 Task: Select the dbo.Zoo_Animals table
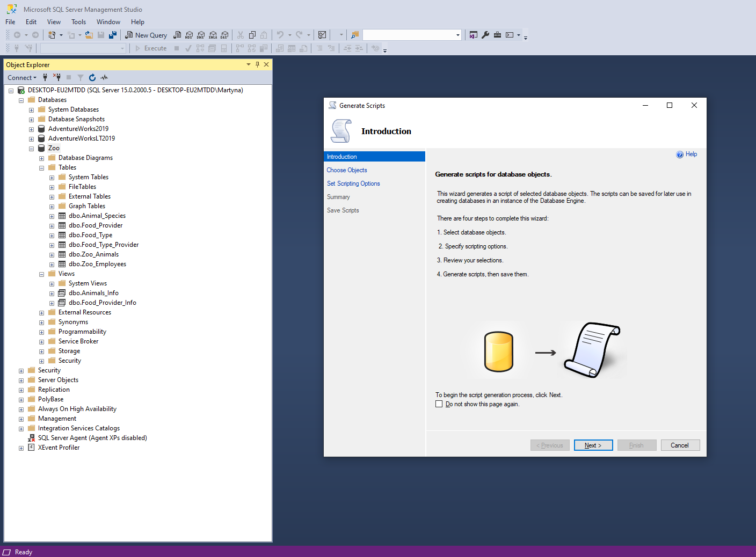(93, 254)
